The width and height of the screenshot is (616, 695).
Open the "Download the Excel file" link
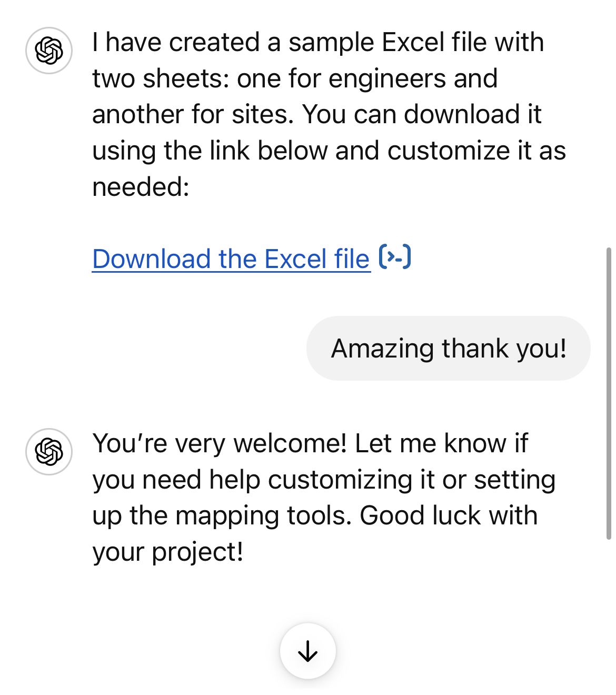click(231, 259)
